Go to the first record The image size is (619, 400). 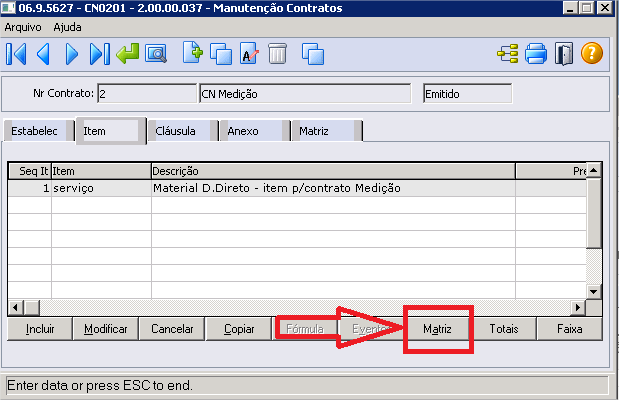pyautogui.click(x=17, y=54)
